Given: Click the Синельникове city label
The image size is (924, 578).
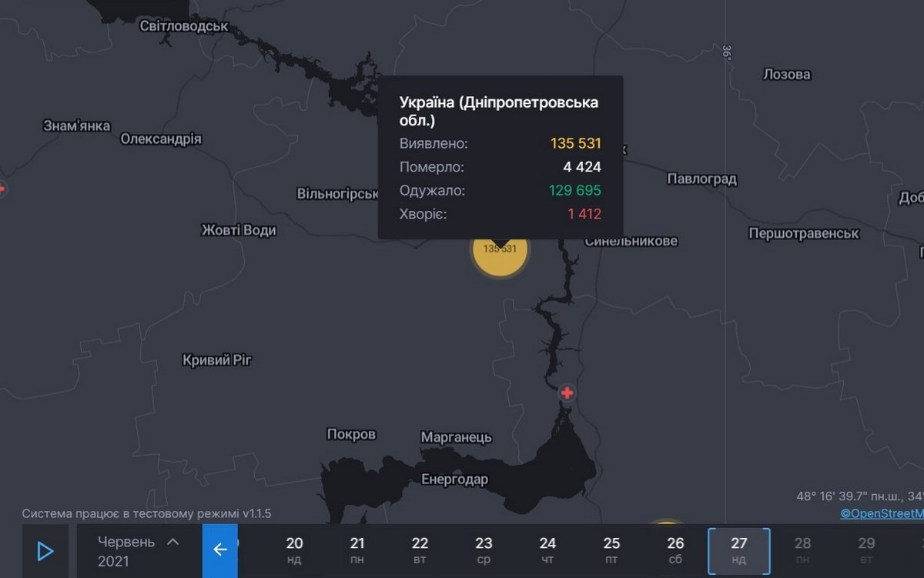Looking at the screenshot, I should (631, 241).
